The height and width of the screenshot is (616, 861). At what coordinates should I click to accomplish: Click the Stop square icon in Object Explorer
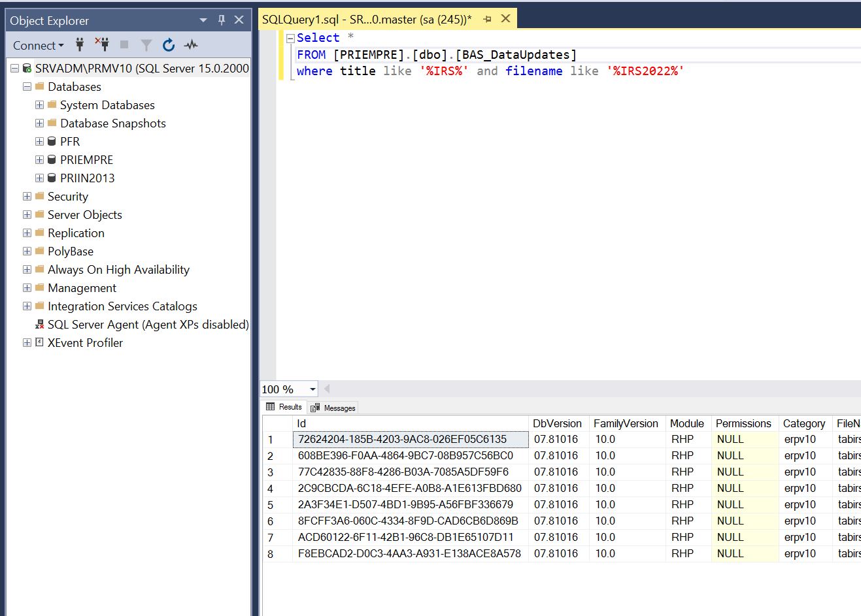coord(124,44)
